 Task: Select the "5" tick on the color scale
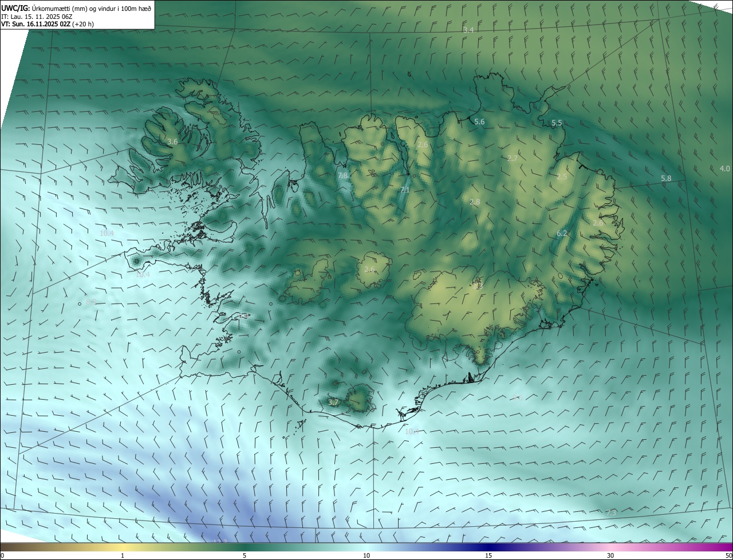245,555
